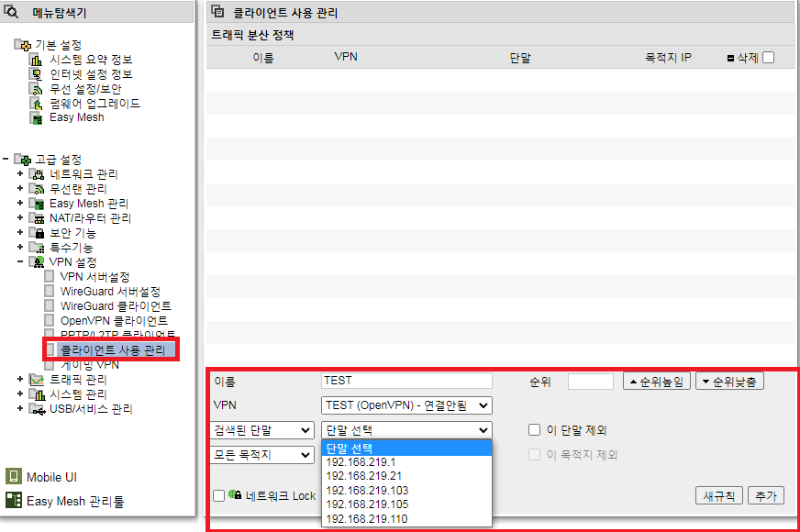Image resolution: width=800 pixels, height=532 pixels.
Task: Open the Easy Mesh 관리툴 link
Action: (75, 502)
